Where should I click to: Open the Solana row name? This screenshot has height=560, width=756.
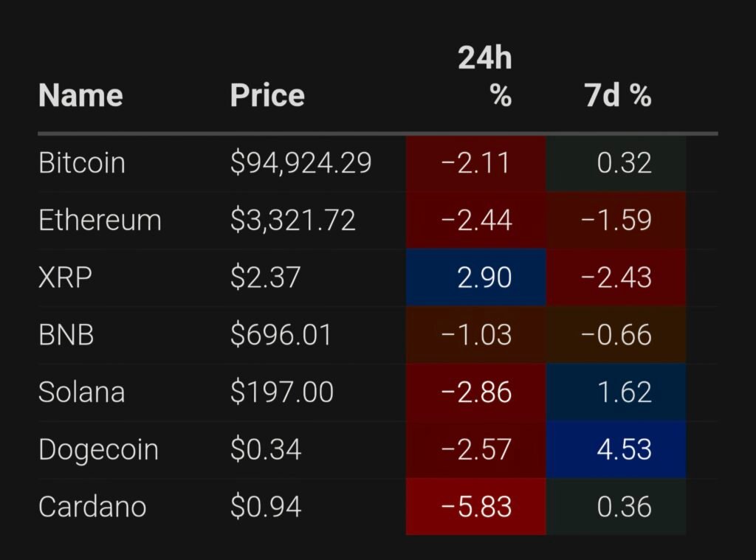tap(81, 393)
